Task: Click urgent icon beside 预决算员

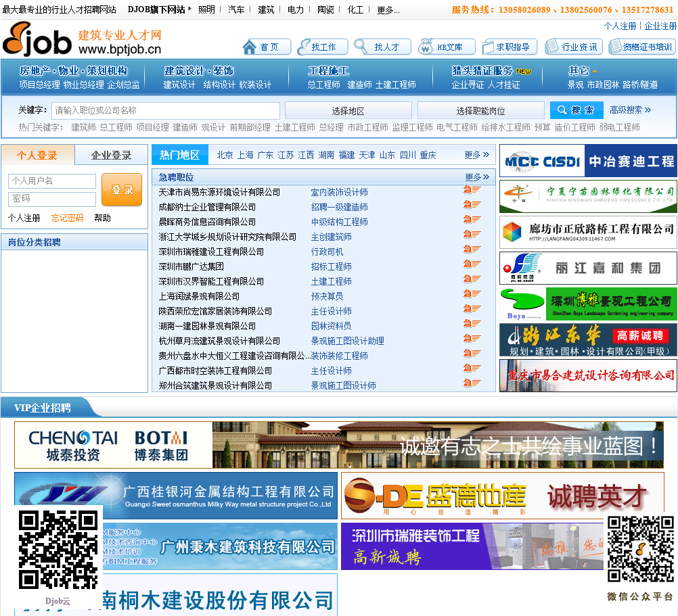Action: coord(472,293)
